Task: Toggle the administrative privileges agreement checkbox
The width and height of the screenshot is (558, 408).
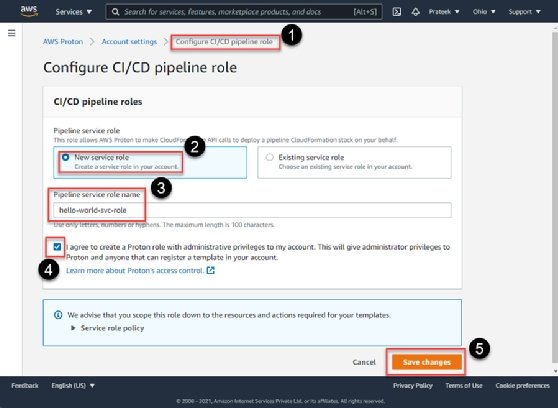Action: point(57,247)
